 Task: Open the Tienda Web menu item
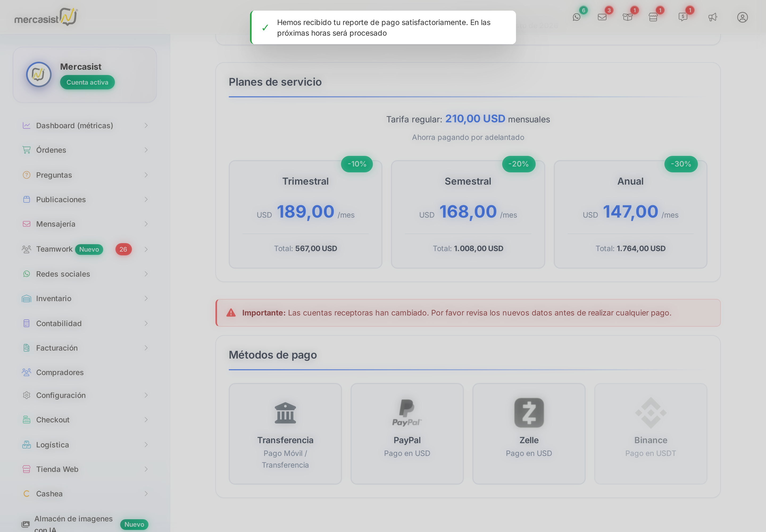[85, 469]
